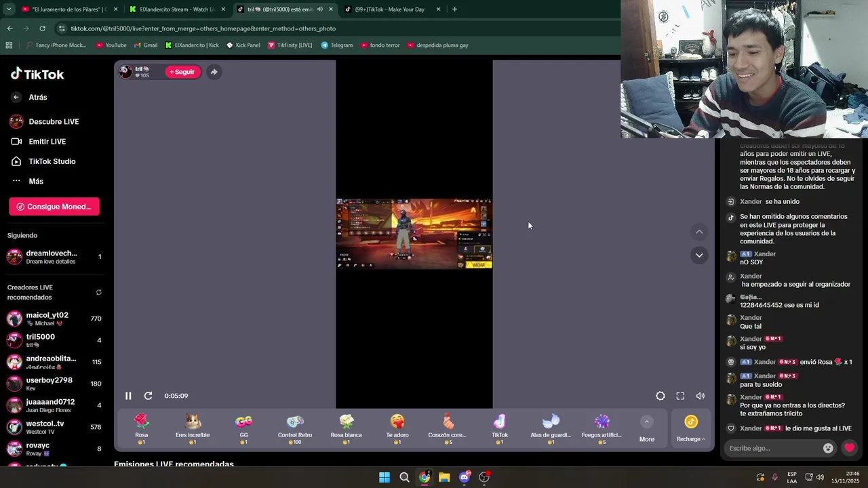Open dreamlovech followed creator
The height and width of the screenshot is (488, 868).
[54, 257]
